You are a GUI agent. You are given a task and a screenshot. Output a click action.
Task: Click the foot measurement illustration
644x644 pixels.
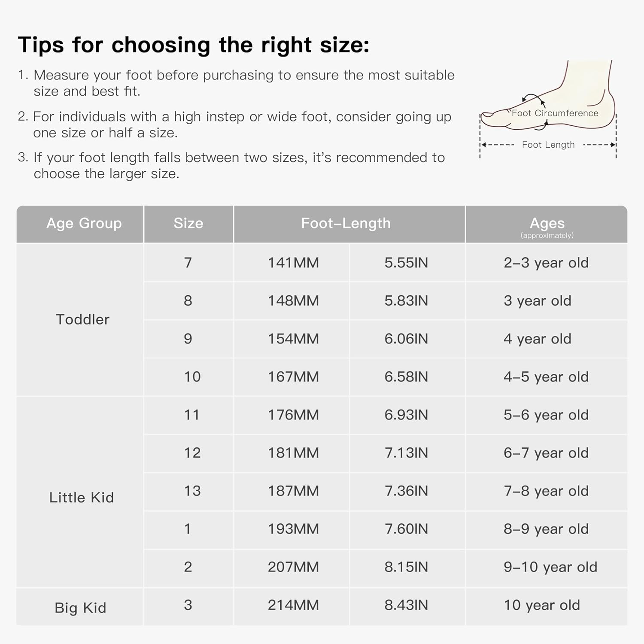(x=548, y=109)
